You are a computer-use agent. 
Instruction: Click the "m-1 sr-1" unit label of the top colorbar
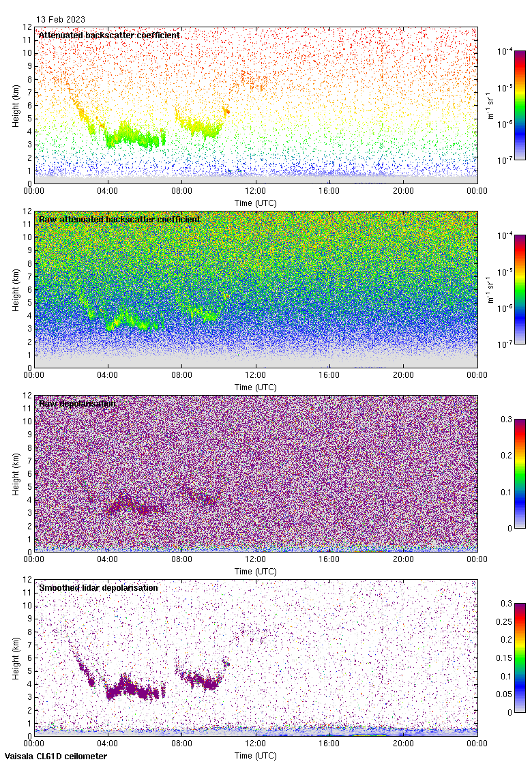(x=490, y=105)
